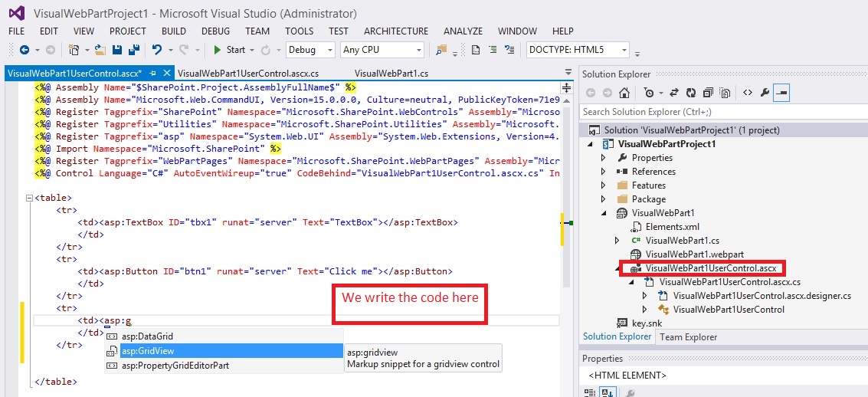Open the Undo history dropdown arrow
Image resolution: width=868 pixels, height=397 pixels.
[171, 50]
